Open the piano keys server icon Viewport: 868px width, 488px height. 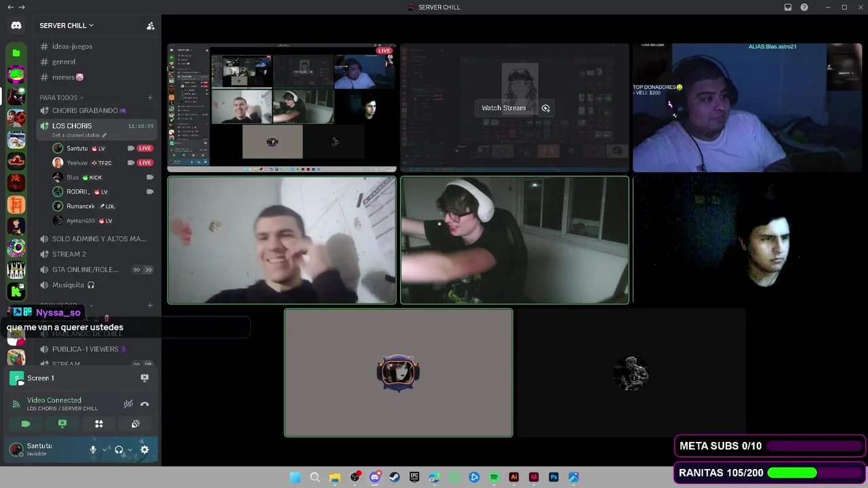16,270
